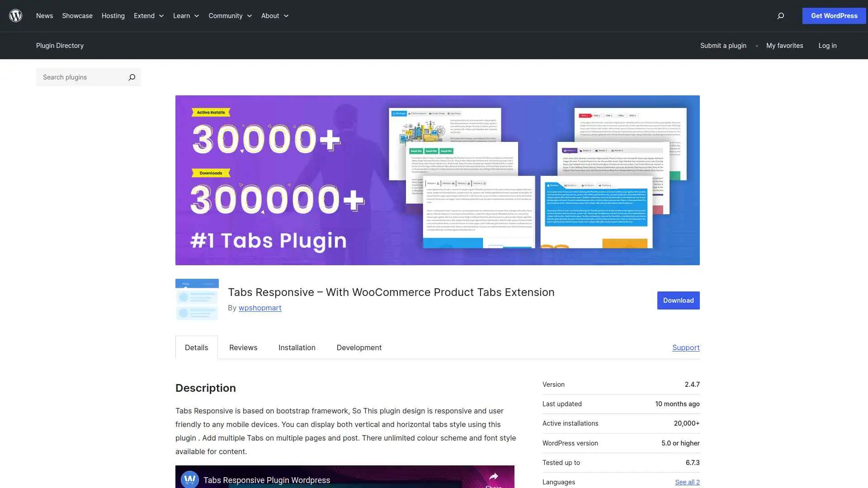
Task: Open the About dropdown menu
Action: coord(274,15)
